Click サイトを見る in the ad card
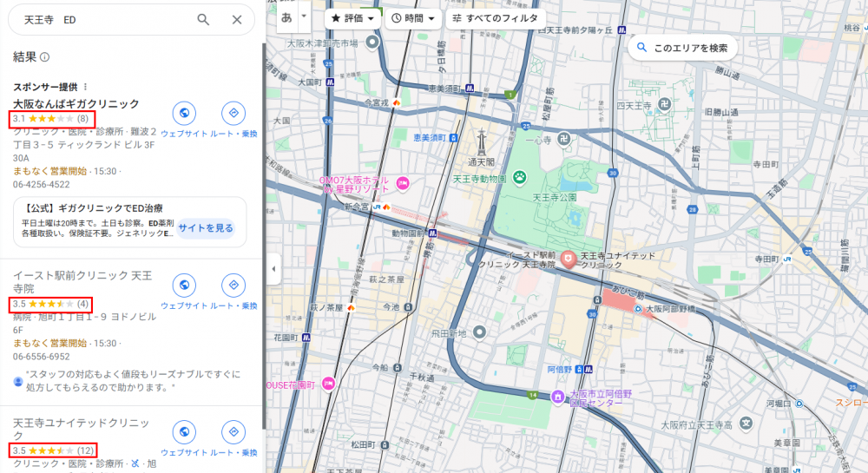 pos(206,227)
